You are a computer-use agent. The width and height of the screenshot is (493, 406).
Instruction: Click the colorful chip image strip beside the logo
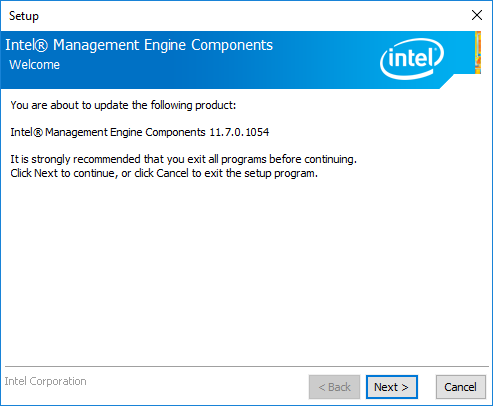click(478, 52)
